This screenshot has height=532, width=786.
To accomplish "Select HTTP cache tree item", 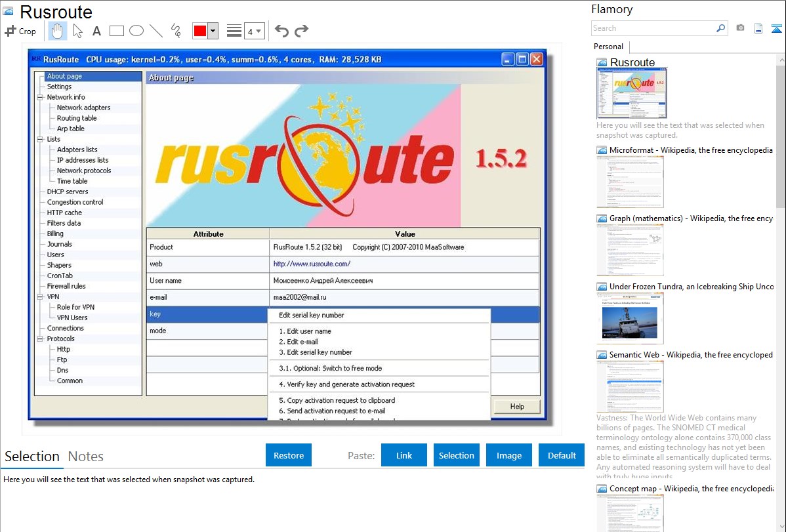I will pos(64,213).
